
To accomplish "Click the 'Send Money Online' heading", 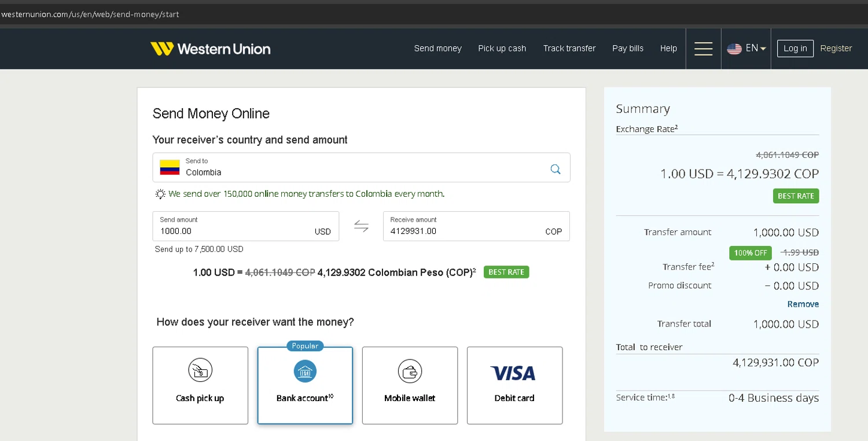I will click(211, 113).
